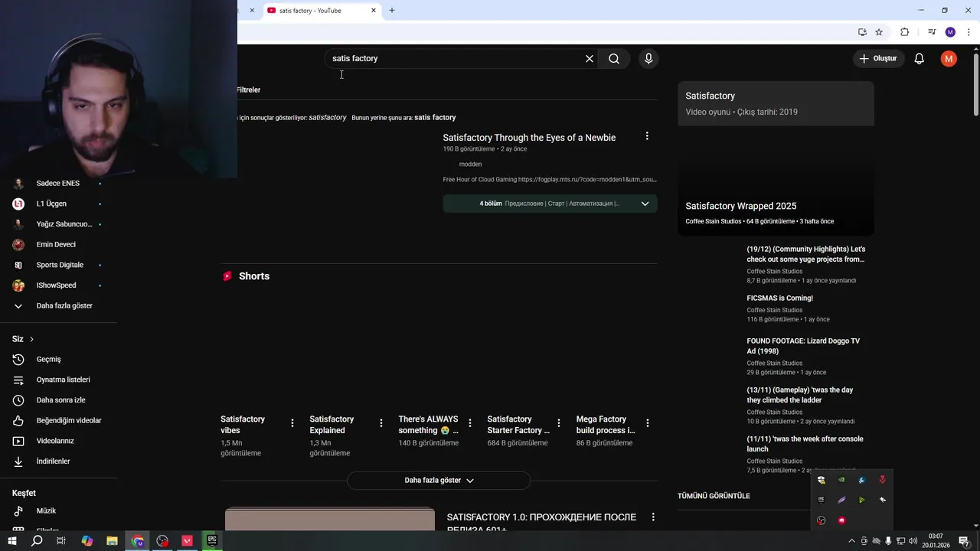The height and width of the screenshot is (551, 980).
Task: Clear the YouTube search box text
Action: click(590, 59)
